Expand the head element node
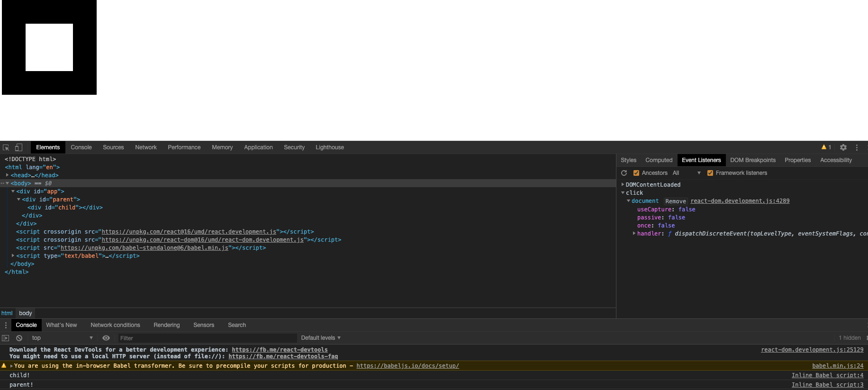868x390 pixels. click(7, 175)
